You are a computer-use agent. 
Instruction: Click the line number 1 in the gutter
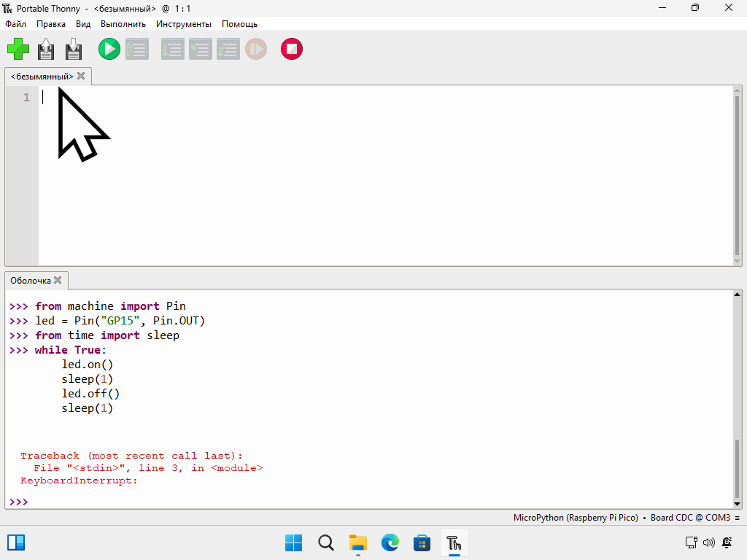27,98
